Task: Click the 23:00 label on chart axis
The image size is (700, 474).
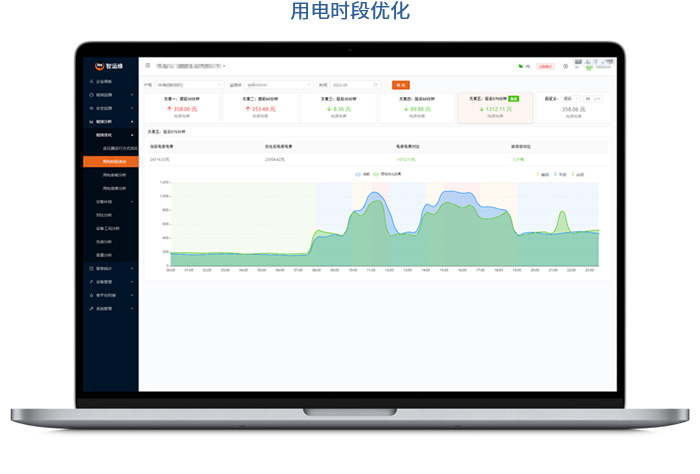Action: 589,270
